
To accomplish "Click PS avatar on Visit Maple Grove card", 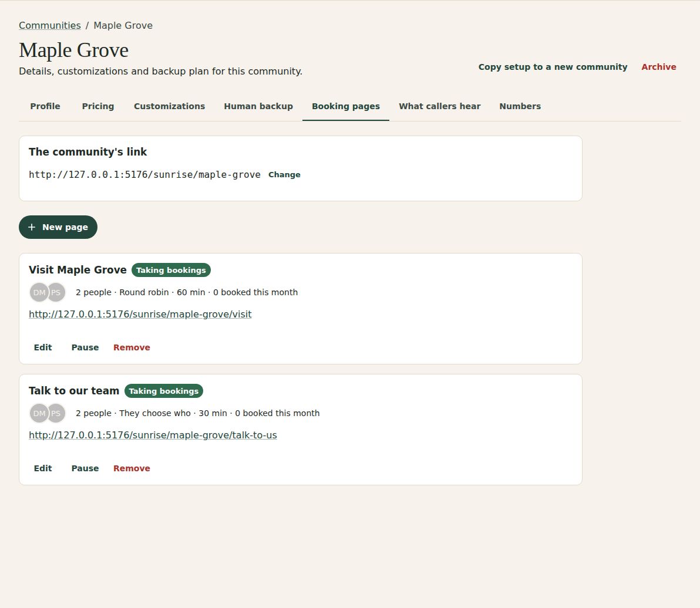I will pyautogui.click(x=56, y=293).
